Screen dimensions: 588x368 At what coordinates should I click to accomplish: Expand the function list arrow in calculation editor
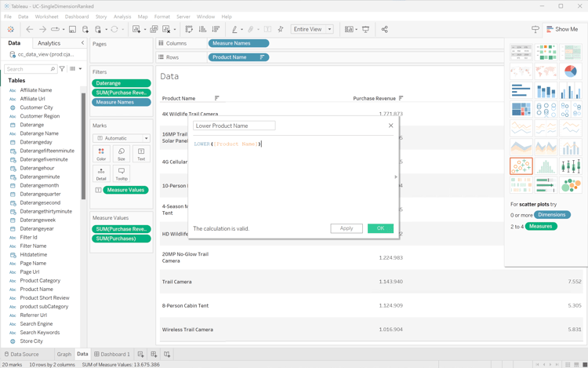tap(396, 177)
